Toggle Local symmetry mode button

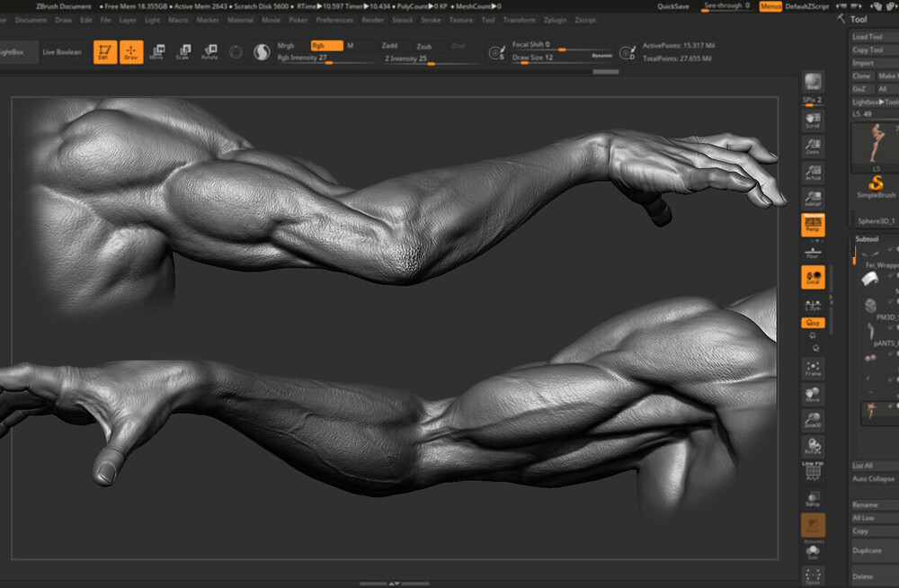pos(813,277)
